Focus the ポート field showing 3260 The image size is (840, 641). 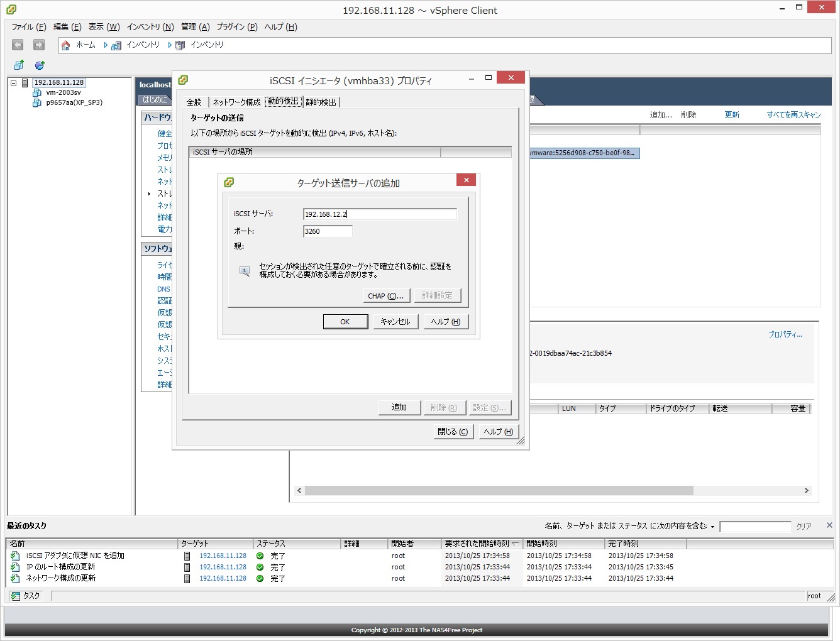(x=328, y=231)
